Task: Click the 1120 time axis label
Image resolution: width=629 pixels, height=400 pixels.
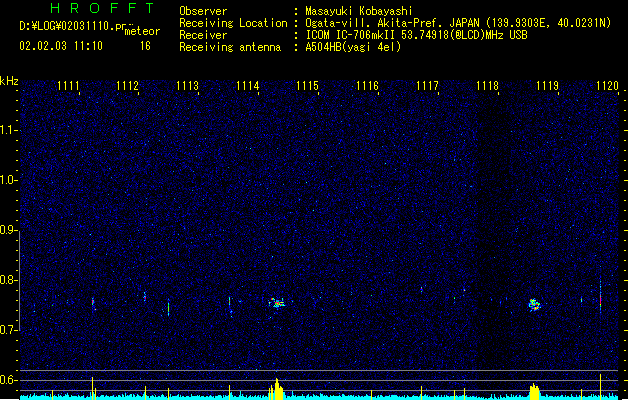Action: pyautogui.click(x=607, y=86)
